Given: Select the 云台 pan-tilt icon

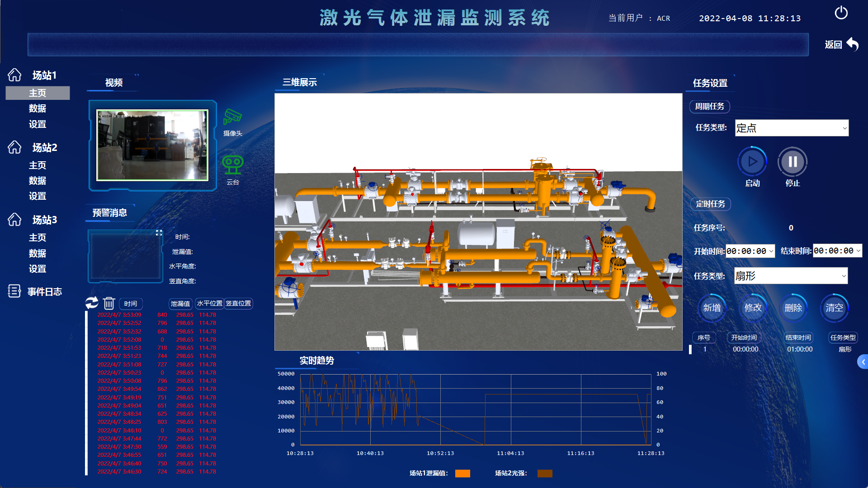Looking at the screenshot, I should pos(233,165).
